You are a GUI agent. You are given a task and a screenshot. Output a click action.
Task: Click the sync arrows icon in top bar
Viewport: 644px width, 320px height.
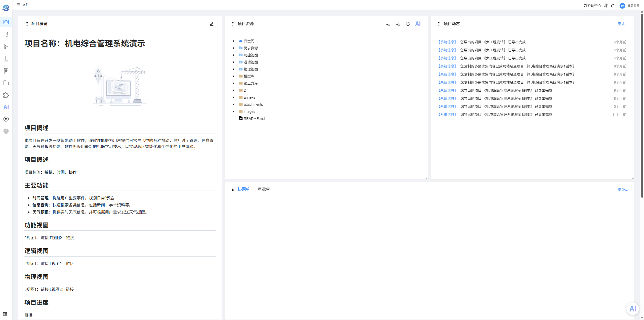(x=606, y=6)
